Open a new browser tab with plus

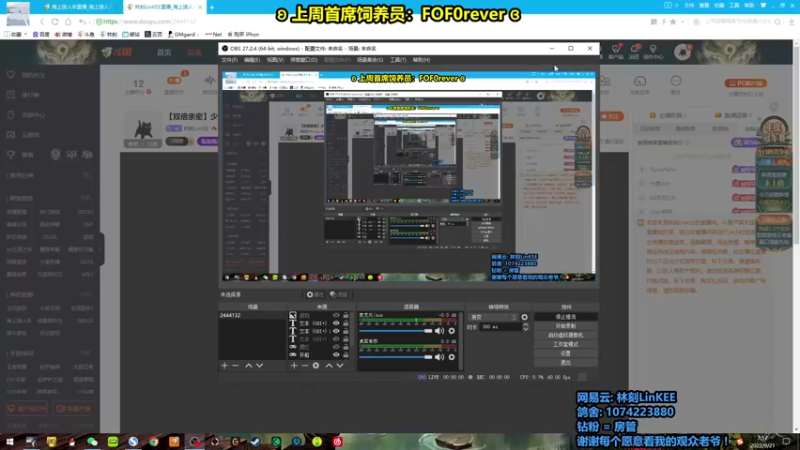pyautogui.click(x=212, y=7)
